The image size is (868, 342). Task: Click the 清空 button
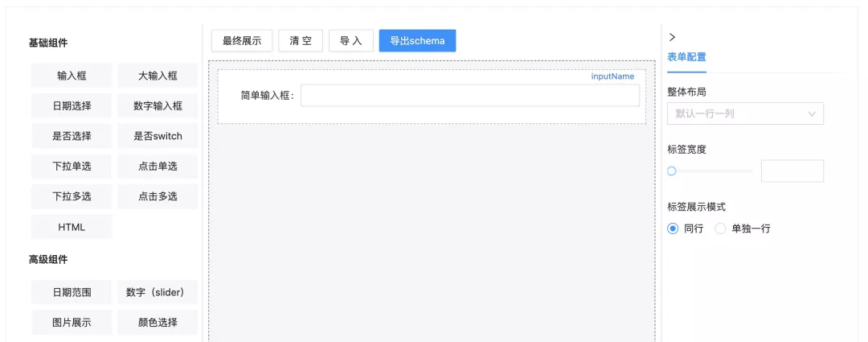[x=301, y=41]
